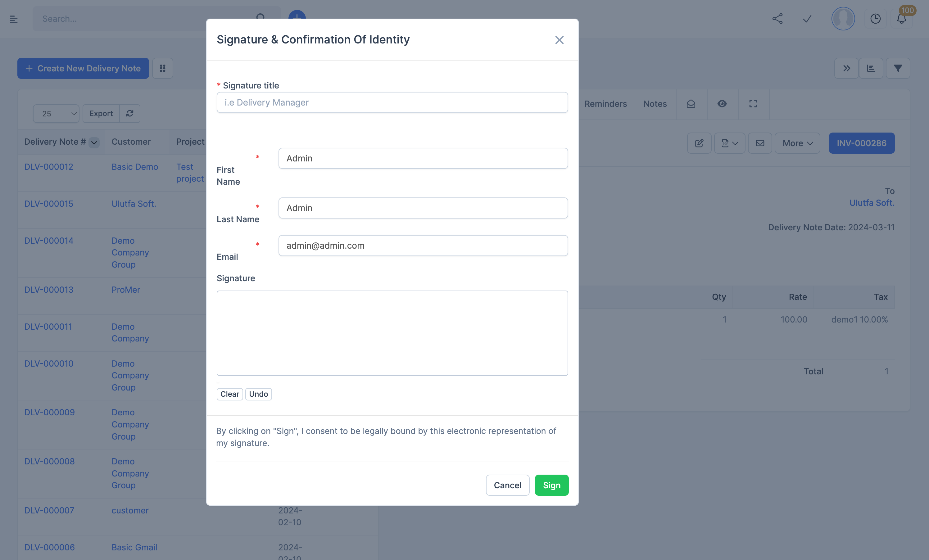Open the Reminders tab
Viewport: 929px width, 560px height.
605,104
